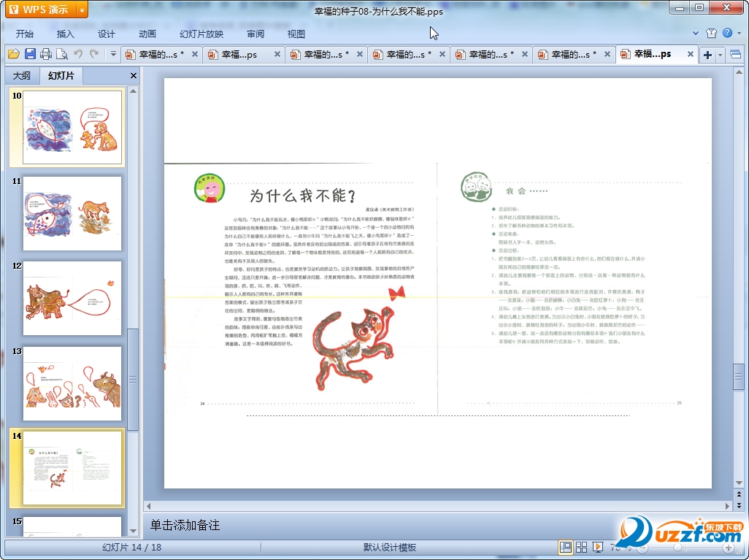The height and width of the screenshot is (560, 749).
Task: Open a file with the folder icon
Action: [x=13, y=54]
